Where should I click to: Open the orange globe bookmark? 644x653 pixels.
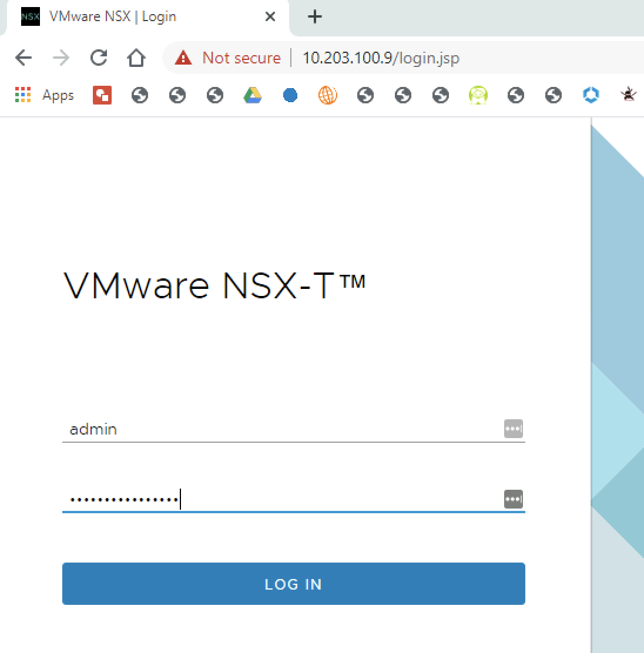coord(328,95)
